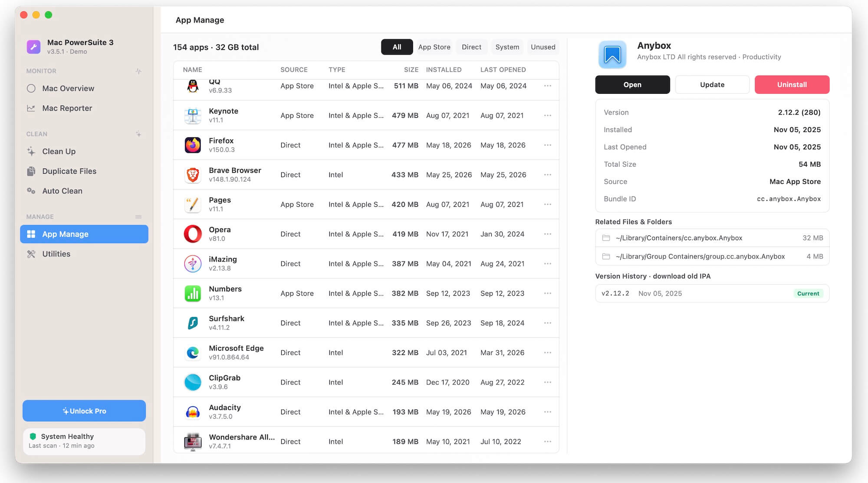Image resolution: width=868 pixels, height=483 pixels.
Task: Click the iMazing app icon
Action: click(193, 264)
